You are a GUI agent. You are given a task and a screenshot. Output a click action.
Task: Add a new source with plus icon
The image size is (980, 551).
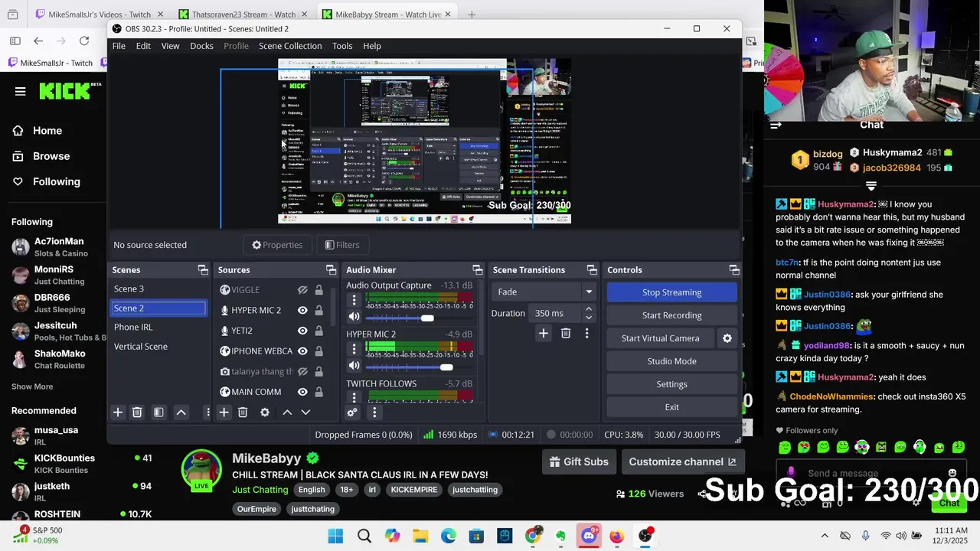(224, 412)
